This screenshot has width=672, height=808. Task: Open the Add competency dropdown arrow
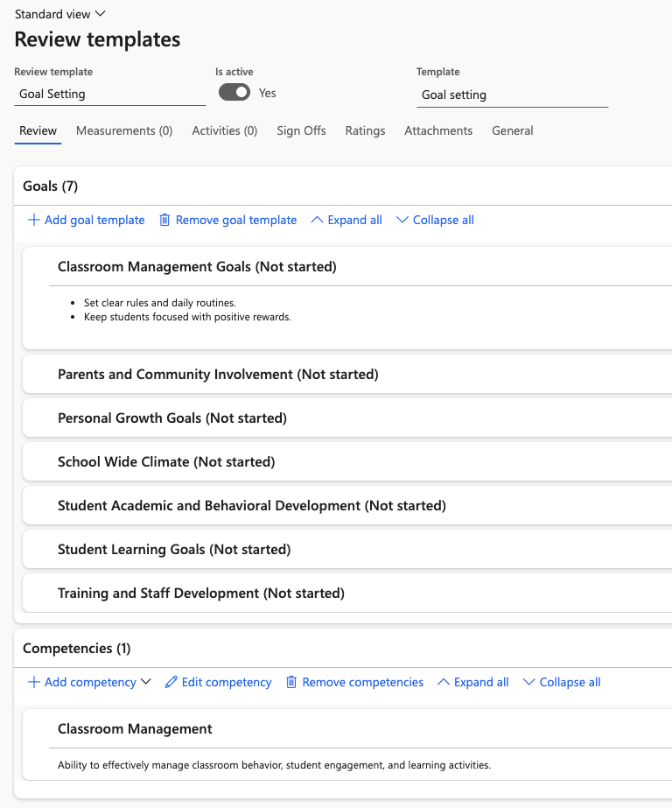point(146,682)
